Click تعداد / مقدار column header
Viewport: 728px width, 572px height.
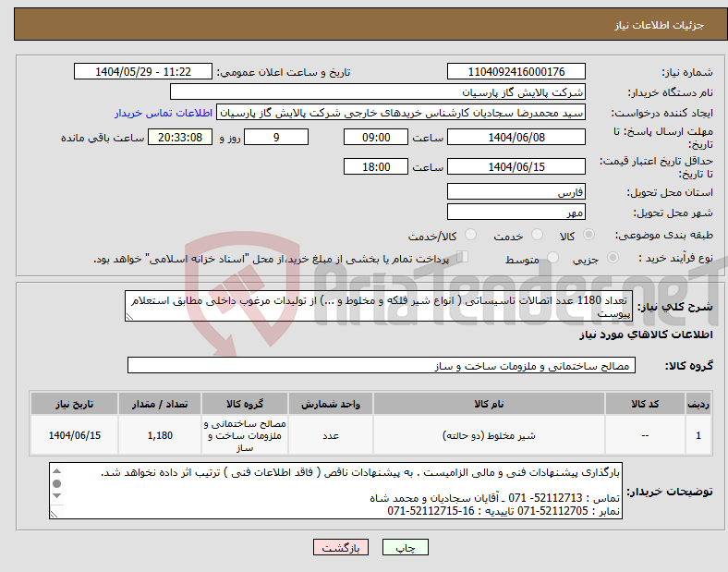coord(160,404)
